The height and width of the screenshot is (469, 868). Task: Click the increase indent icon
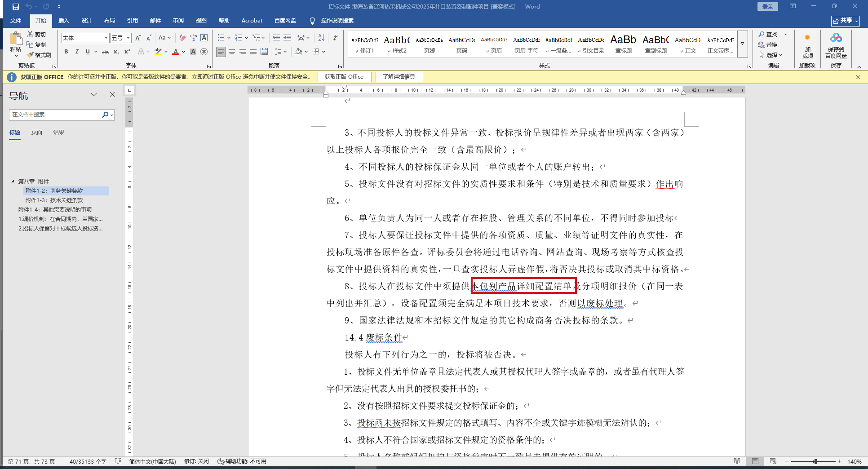point(287,38)
